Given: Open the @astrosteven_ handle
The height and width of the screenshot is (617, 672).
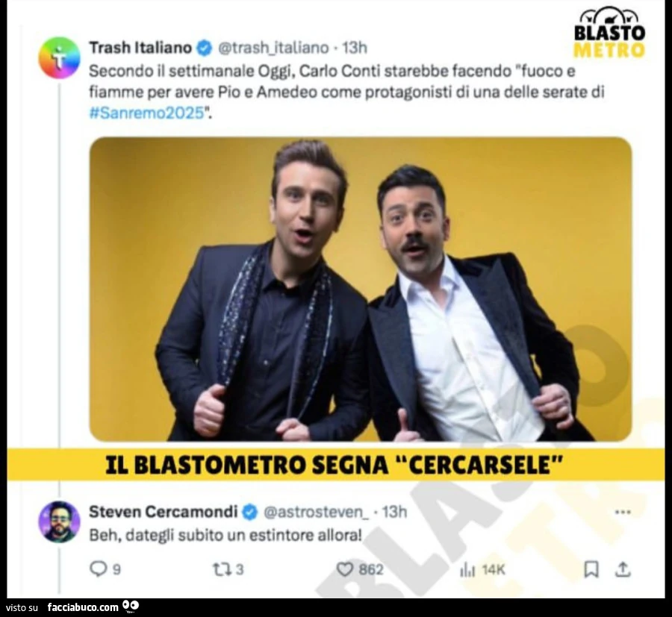Looking at the screenshot, I should [x=316, y=512].
